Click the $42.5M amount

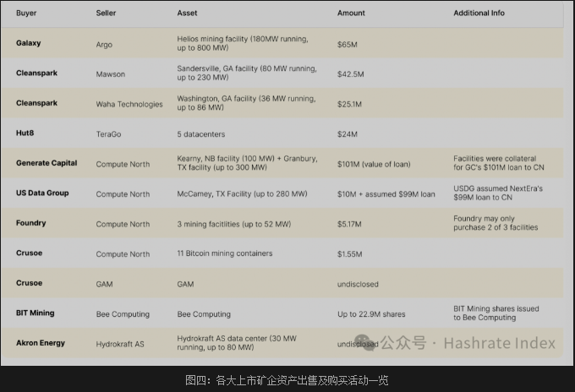click(351, 74)
